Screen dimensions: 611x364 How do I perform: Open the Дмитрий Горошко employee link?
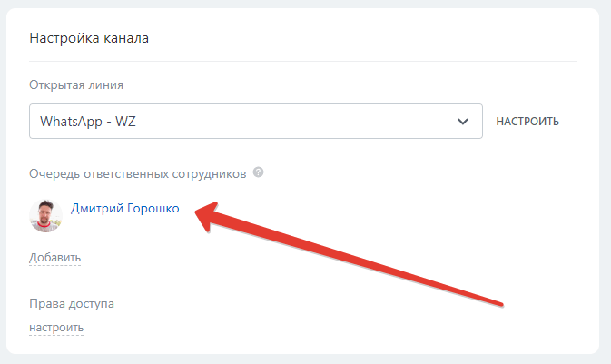[x=124, y=209]
